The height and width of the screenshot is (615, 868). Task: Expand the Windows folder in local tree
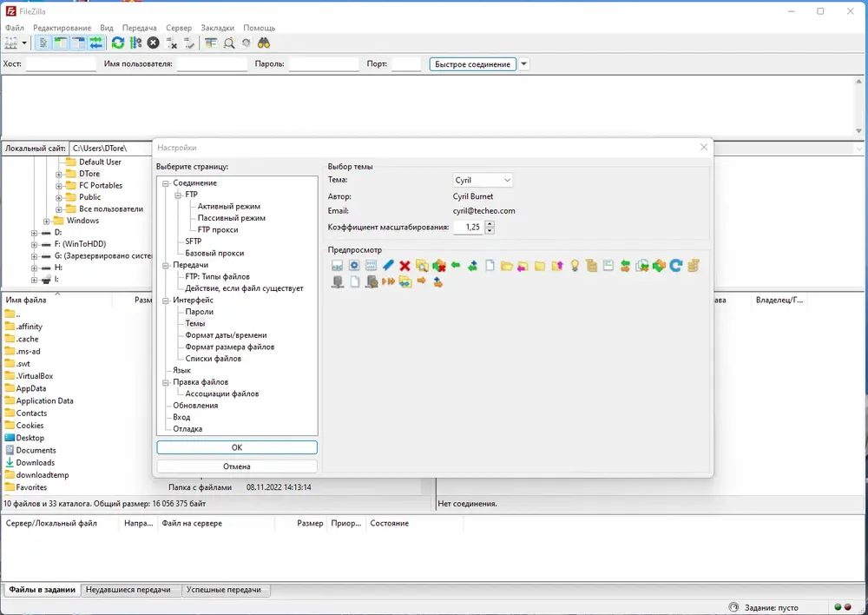47,221
